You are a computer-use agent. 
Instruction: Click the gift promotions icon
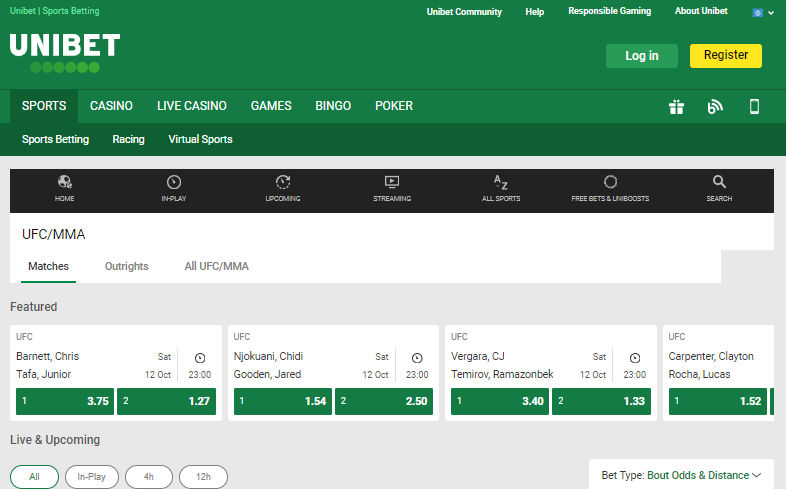coord(677,107)
